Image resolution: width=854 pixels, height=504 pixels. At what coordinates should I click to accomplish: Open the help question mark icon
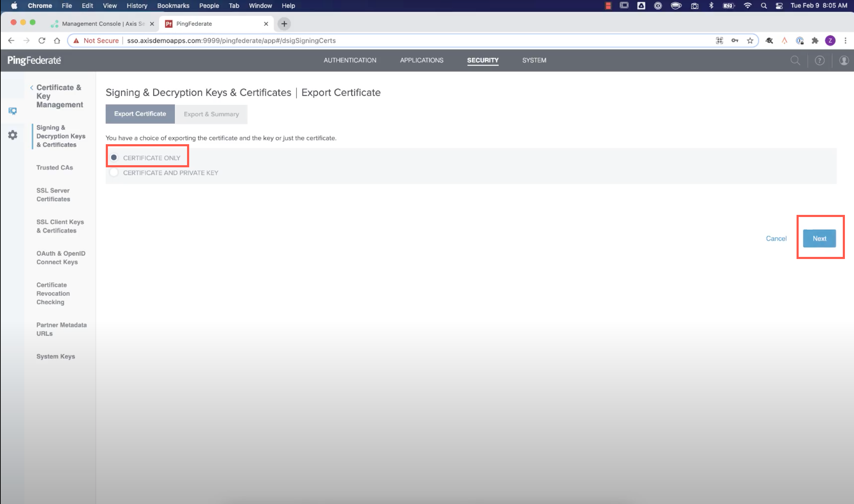[x=819, y=61]
